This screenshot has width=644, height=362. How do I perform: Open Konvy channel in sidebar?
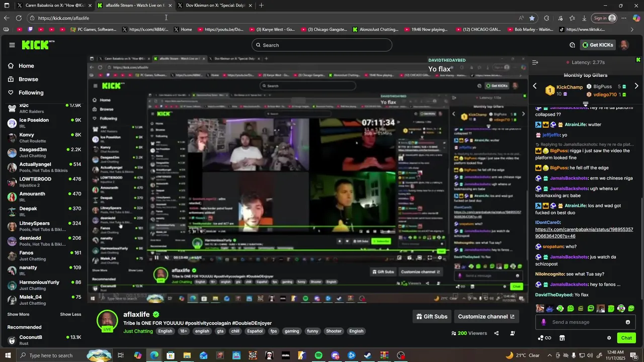(x=44, y=138)
